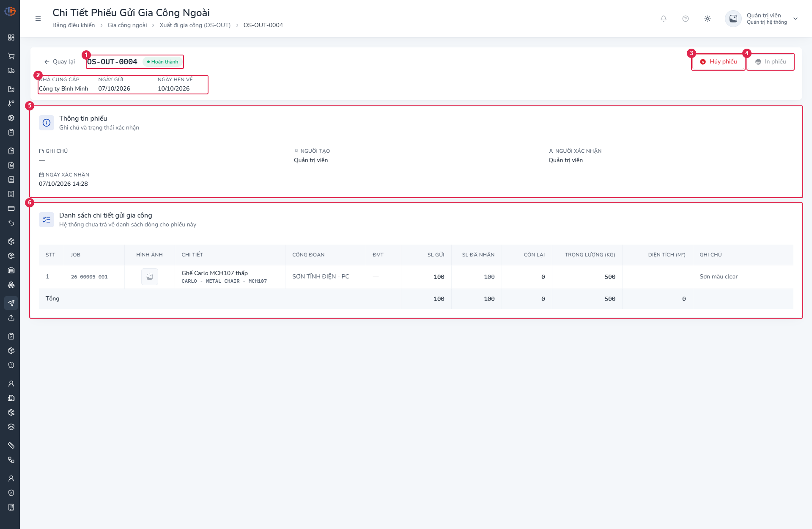The image size is (812, 529).
Task: Open the shield-alert sidebar icon
Action: click(x=11, y=365)
